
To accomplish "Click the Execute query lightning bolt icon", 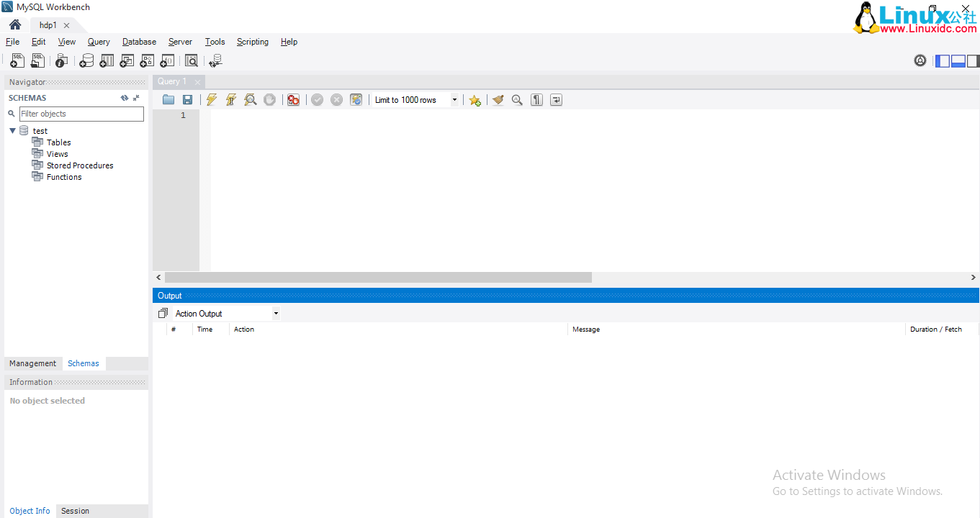I will pyautogui.click(x=211, y=100).
